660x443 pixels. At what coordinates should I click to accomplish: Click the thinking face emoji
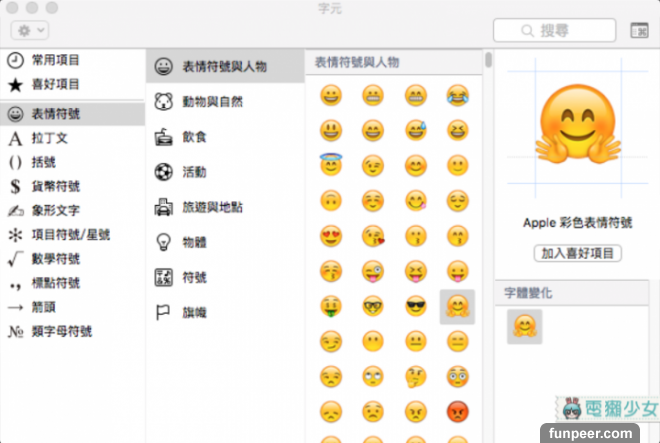(415, 376)
